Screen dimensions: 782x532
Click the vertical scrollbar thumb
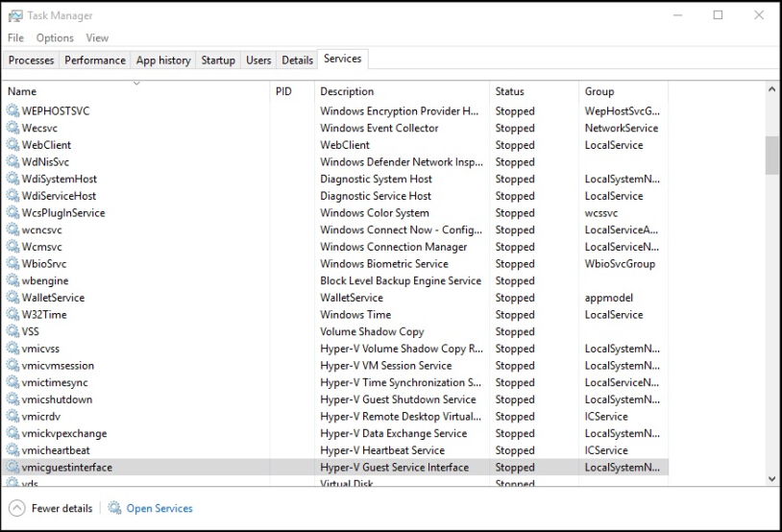[771, 155]
